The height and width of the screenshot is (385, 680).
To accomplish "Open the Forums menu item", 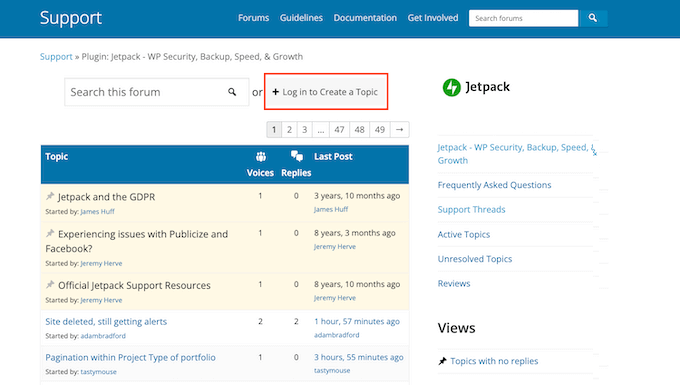I will 253,18.
